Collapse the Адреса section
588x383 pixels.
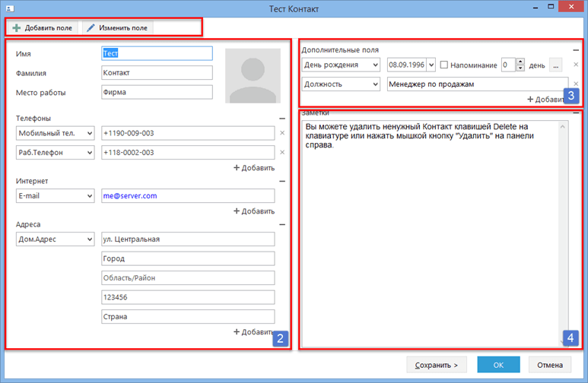[282, 225]
